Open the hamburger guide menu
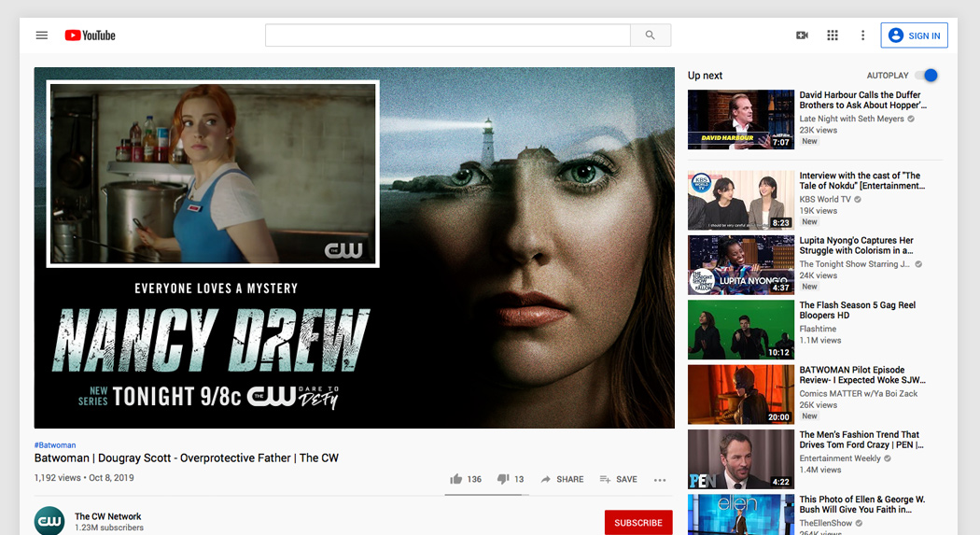The width and height of the screenshot is (980, 535). point(42,35)
